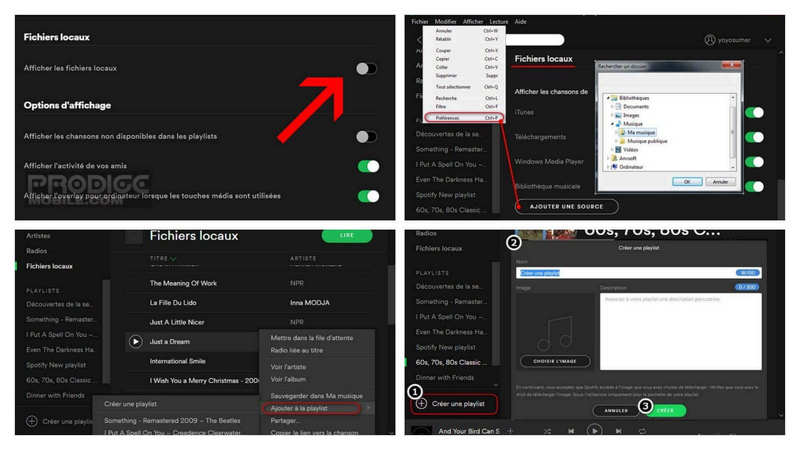Click the Bibliothèques folder icon in browse dialog
The height and width of the screenshot is (450, 800).
pyautogui.click(x=614, y=98)
